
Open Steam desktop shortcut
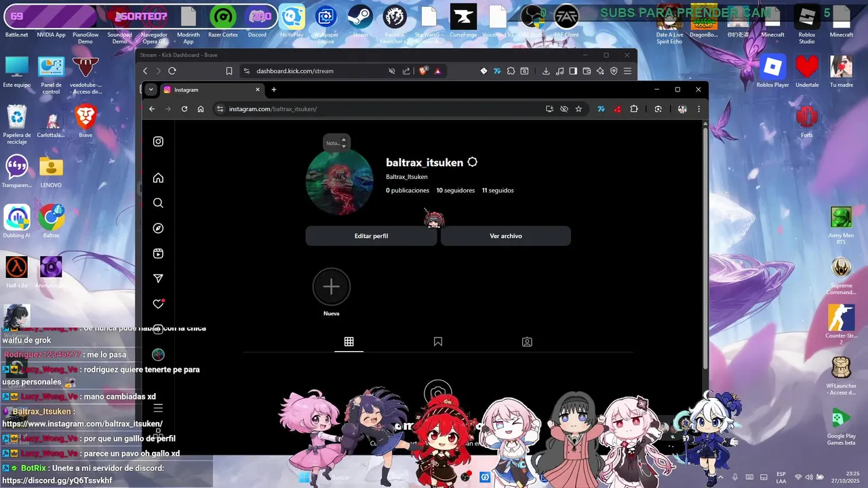[x=360, y=22]
